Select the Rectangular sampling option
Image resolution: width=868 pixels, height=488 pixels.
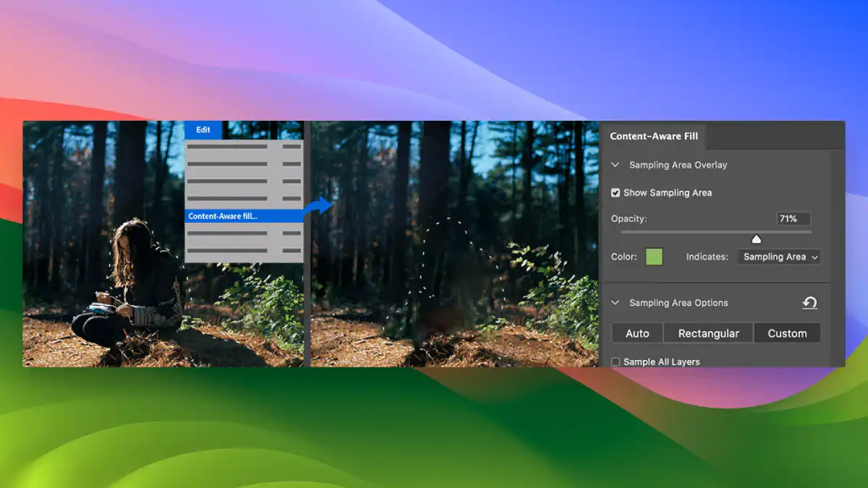pyautogui.click(x=708, y=333)
